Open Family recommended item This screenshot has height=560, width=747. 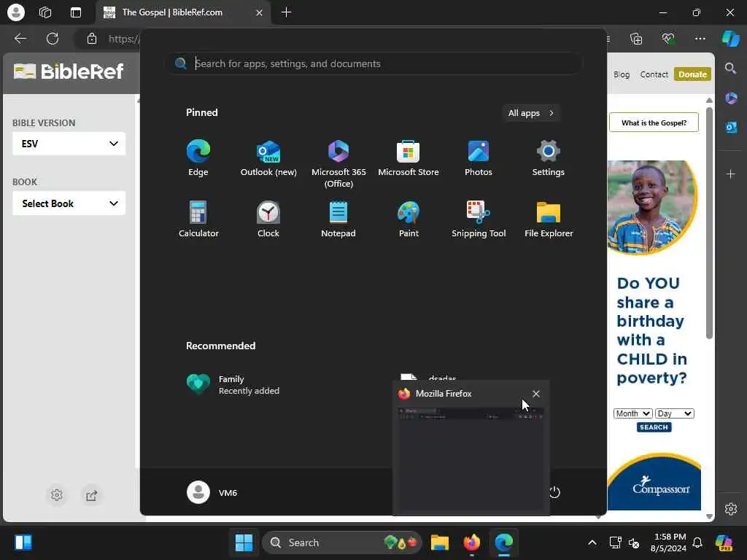(x=233, y=384)
